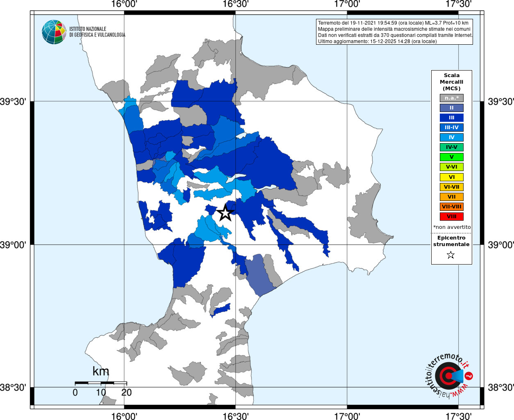Click the right 38°30' latitude label
This screenshot has width=514, height=420.
[x=500, y=388]
